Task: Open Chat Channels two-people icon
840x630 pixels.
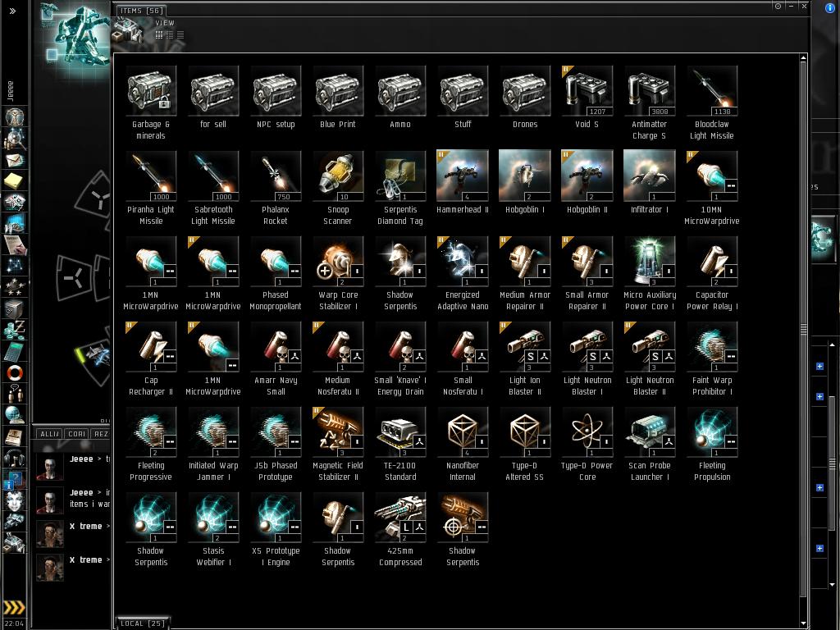Action: (15, 394)
